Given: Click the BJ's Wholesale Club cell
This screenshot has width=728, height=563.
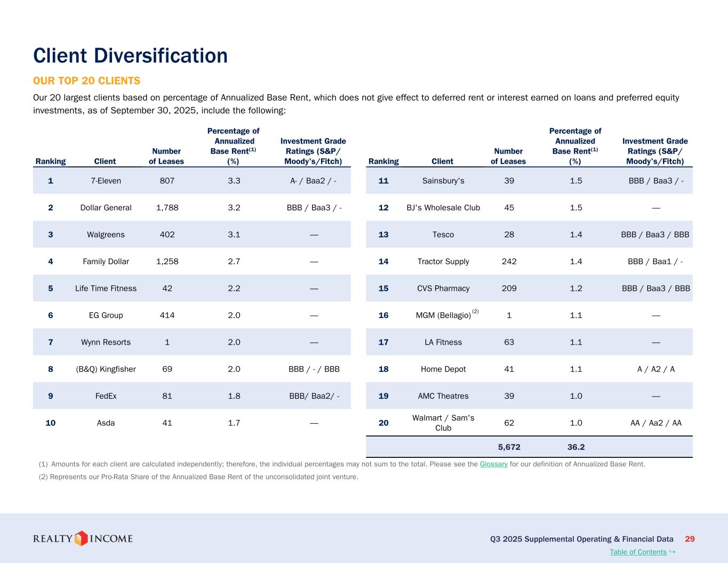Looking at the screenshot, I should pos(443,208).
